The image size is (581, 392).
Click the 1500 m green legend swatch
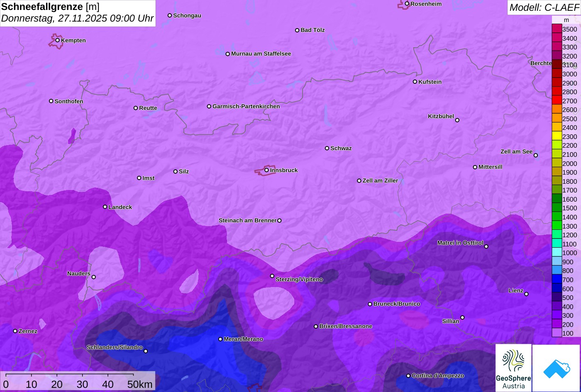click(x=557, y=207)
